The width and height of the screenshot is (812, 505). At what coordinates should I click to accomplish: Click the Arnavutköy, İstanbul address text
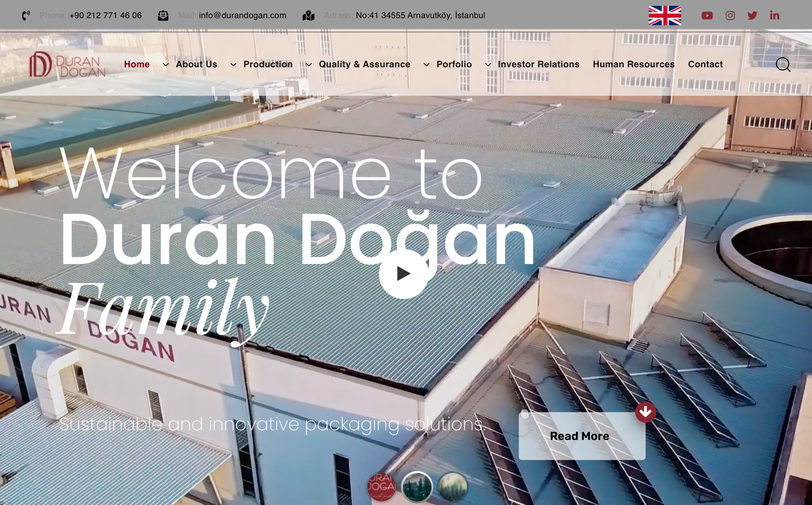(420, 15)
